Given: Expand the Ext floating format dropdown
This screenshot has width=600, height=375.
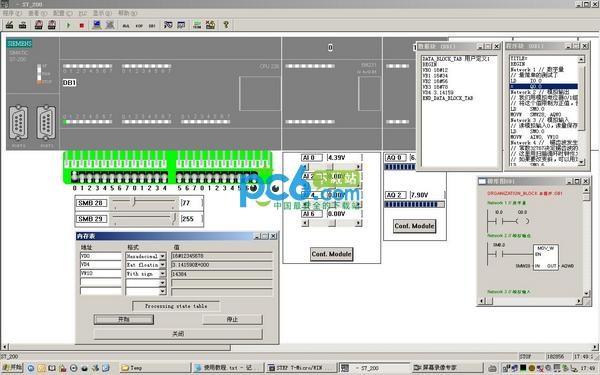Looking at the screenshot, I should [163, 265].
